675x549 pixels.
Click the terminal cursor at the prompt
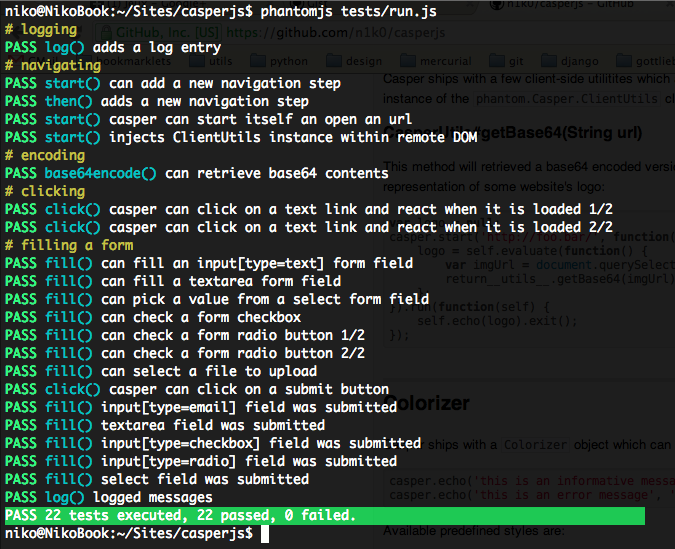265,534
